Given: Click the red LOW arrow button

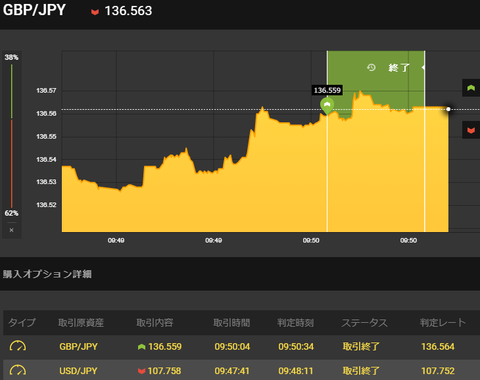Looking at the screenshot, I should [471, 130].
